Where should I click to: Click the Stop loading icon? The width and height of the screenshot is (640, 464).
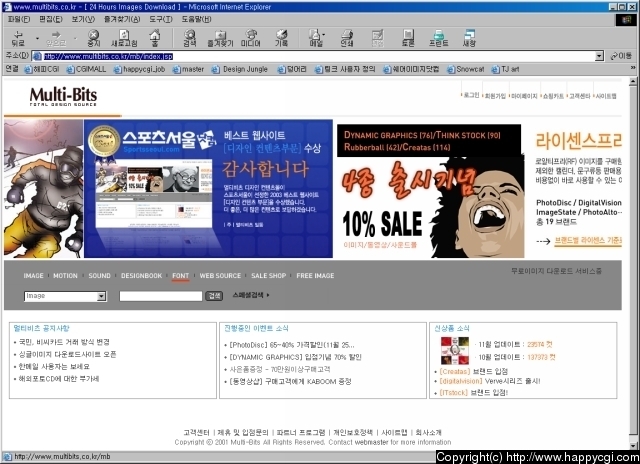click(94, 38)
